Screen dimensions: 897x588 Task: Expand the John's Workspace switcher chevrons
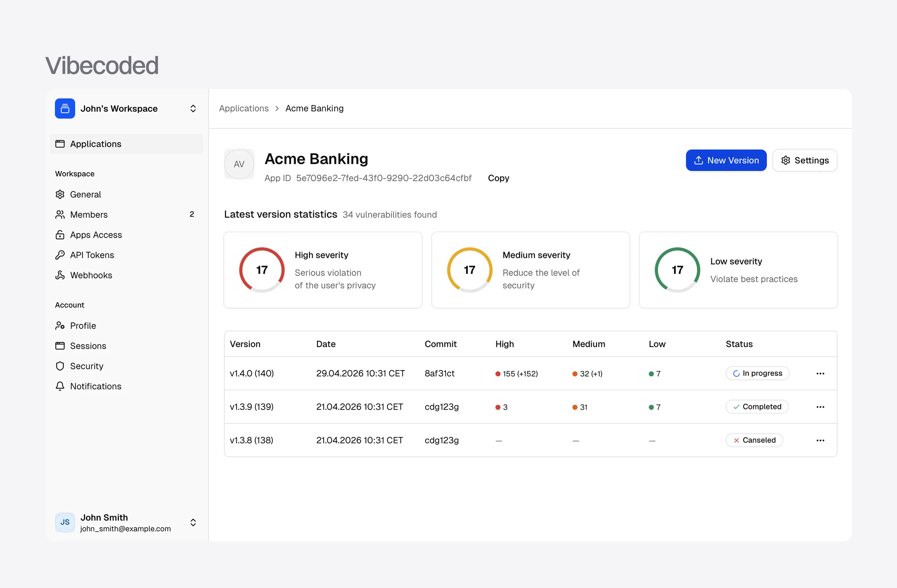tap(193, 109)
